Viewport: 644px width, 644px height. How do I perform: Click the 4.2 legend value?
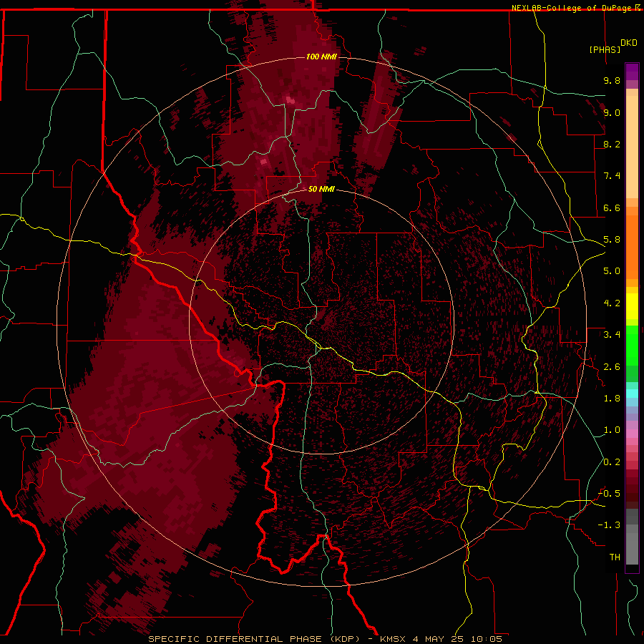[x=612, y=303]
